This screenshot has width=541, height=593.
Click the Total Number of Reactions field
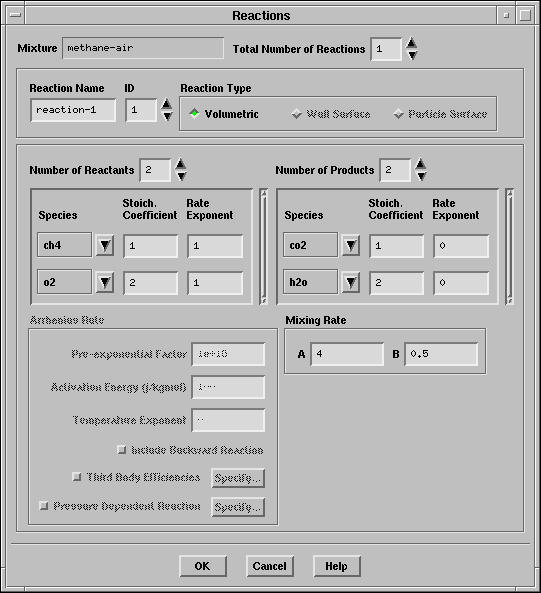point(386,49)
